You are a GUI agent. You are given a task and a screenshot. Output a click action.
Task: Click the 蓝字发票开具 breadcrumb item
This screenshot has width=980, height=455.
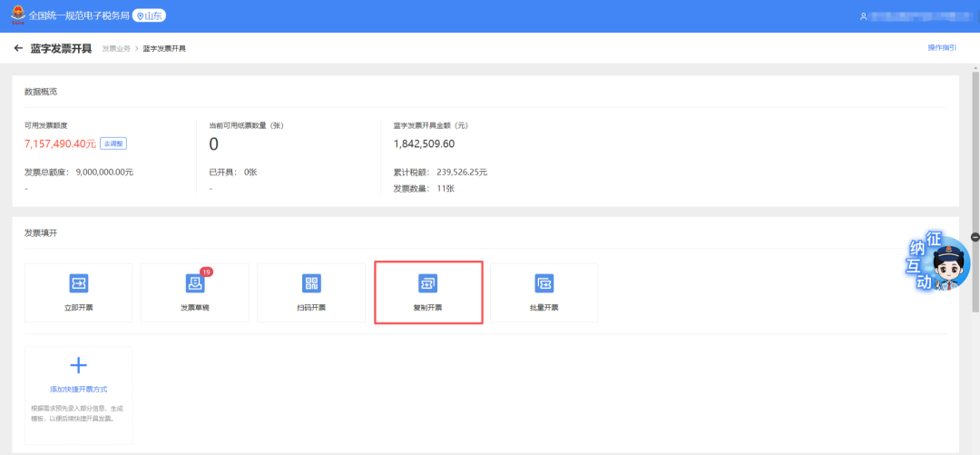(164, 48)
